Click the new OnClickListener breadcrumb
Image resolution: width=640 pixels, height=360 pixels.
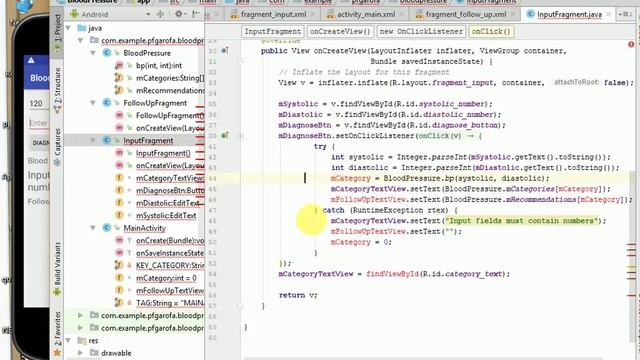pyautogui.click(x=421, y=31)
